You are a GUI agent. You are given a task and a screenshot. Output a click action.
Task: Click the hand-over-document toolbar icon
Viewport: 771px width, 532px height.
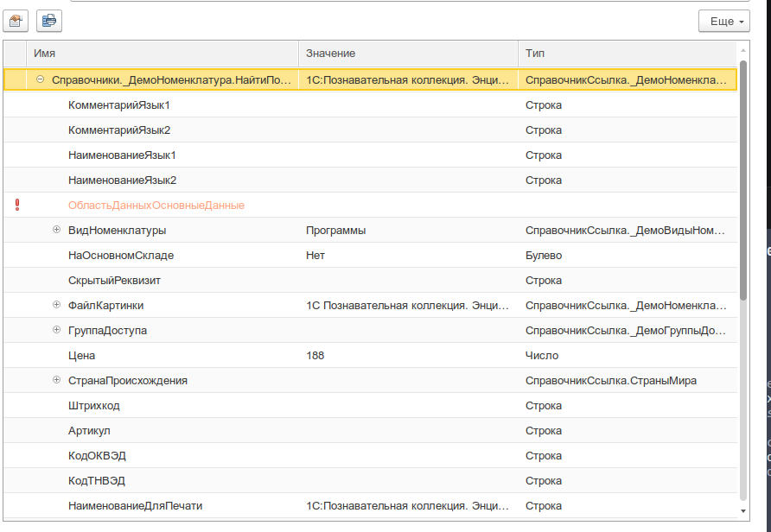click(x=16, y=21)
